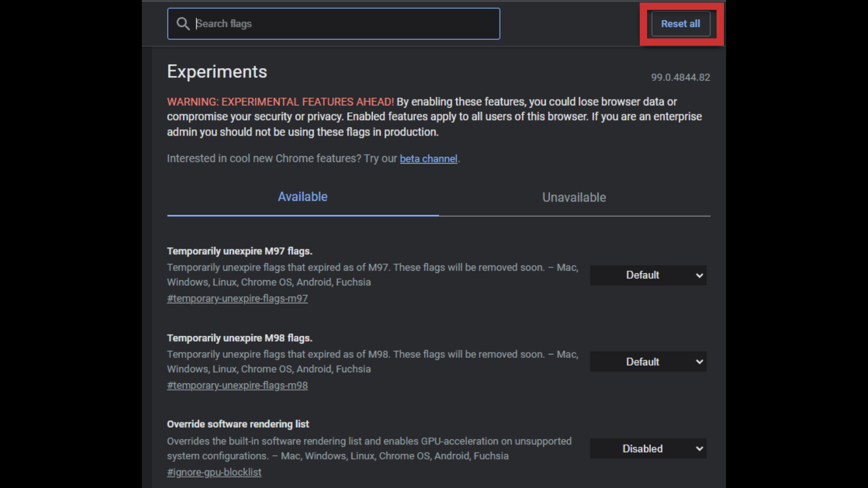Change the Override software rendering list setting
The width and height of the screenshot is (868, 488).
[648, 449]
